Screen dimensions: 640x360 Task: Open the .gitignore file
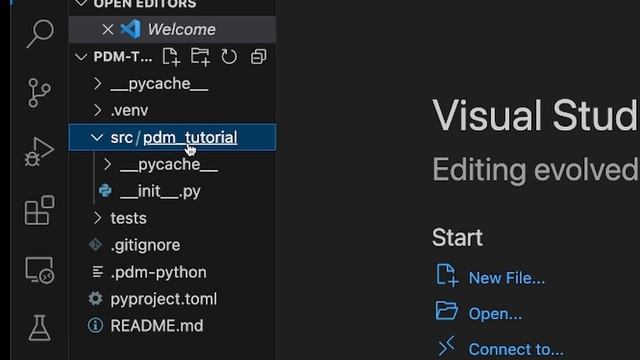145,245
